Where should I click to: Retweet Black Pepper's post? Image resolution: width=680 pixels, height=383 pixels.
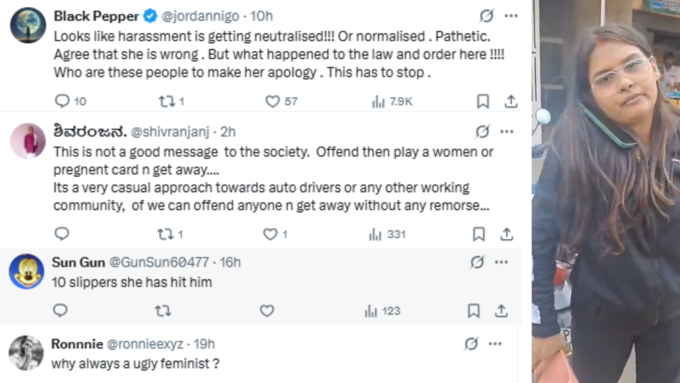[166, 101]
